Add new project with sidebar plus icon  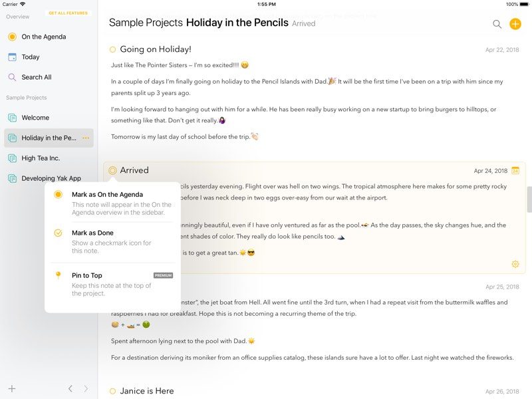[12, 388]
